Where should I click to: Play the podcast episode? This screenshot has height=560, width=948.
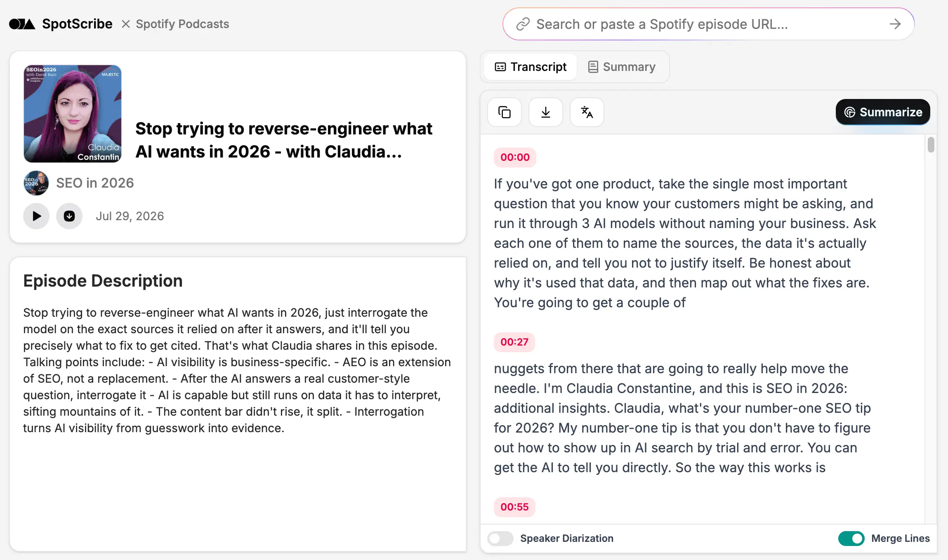tap(36, 216)
